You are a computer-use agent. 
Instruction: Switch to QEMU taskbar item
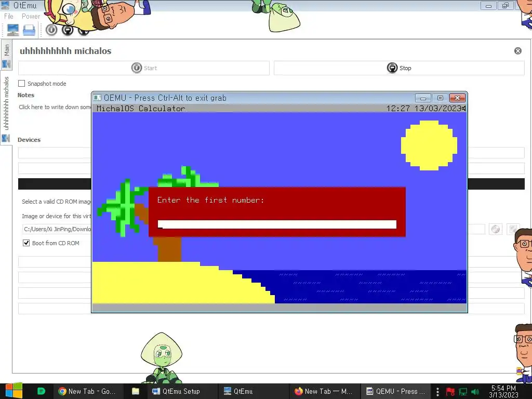[x=395, y=391]
